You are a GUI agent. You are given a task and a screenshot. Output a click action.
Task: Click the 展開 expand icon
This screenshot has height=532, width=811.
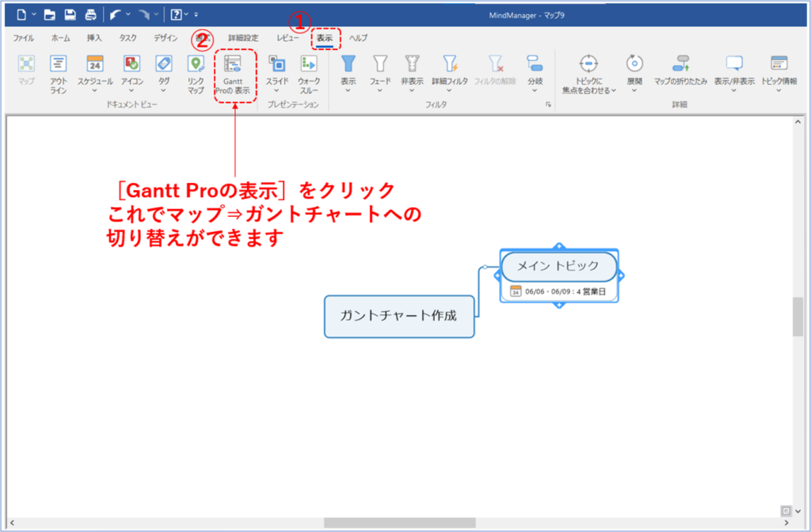point(634,64)
